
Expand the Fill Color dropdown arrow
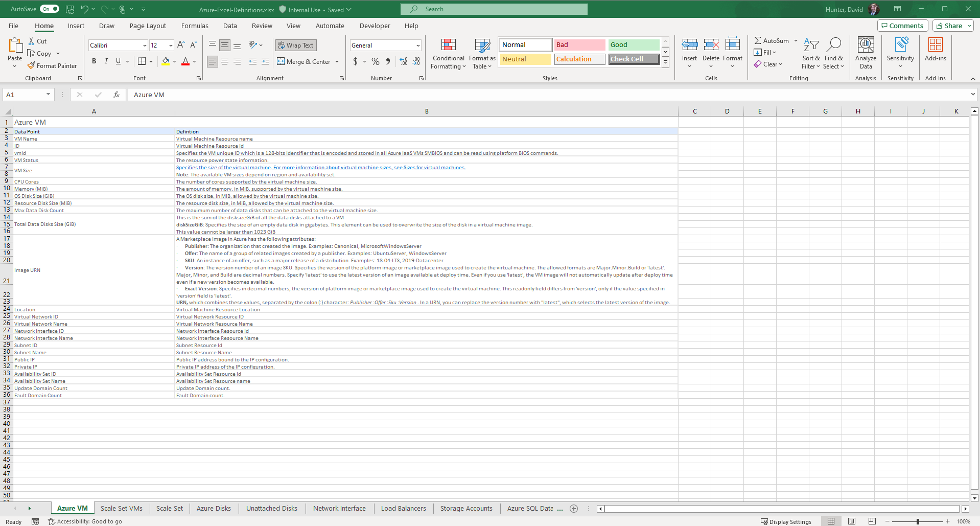coord(174,61)
